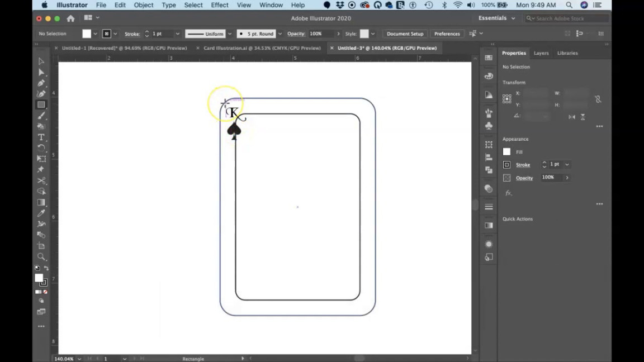This screenshot has width=644, height=362.
Task: Open the fx effects menu
Action: 509,193
